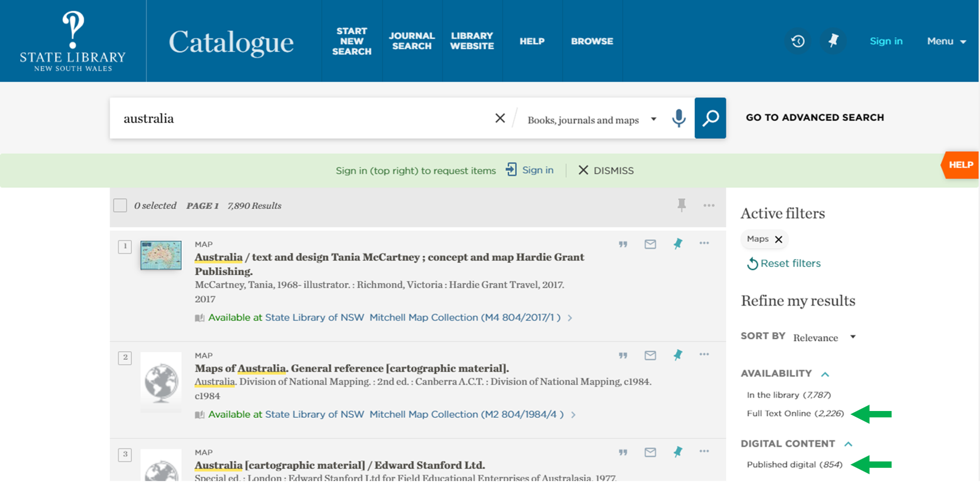980x484 pixels.
Task: Remove the Maps active filter
Action: tap(779, 239)
